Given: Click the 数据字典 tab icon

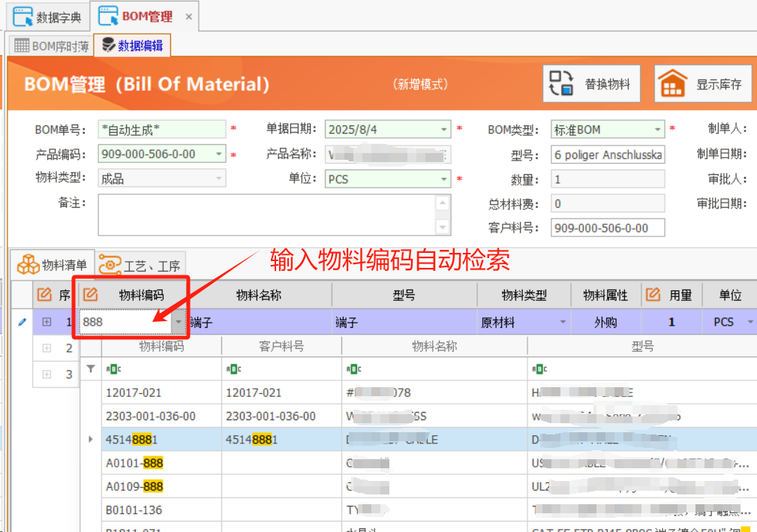Looking at the screenshot, I should (23, 17).
